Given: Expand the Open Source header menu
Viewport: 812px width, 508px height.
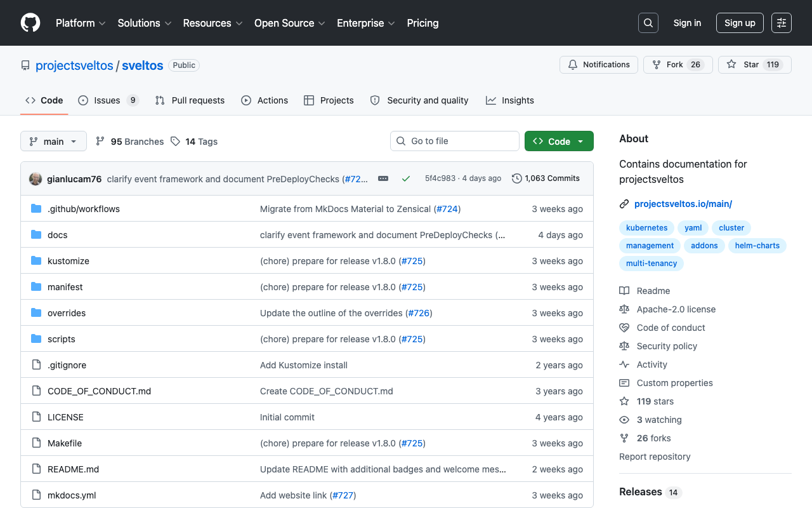Looking at the screenshot, I should pos(290,23).
